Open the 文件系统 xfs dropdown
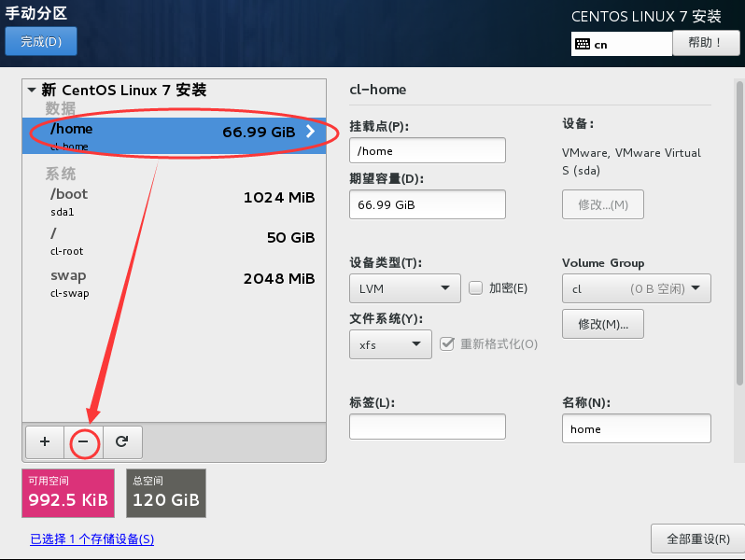Screen dimensions: 745x560 coord(390,344)
